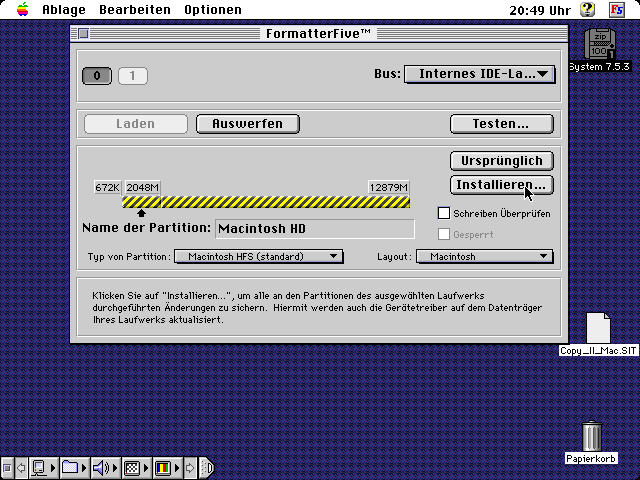The height and width of the screenshot is (480, 640).
Task: Open the Ablage menu
Action: coord(64,10)
